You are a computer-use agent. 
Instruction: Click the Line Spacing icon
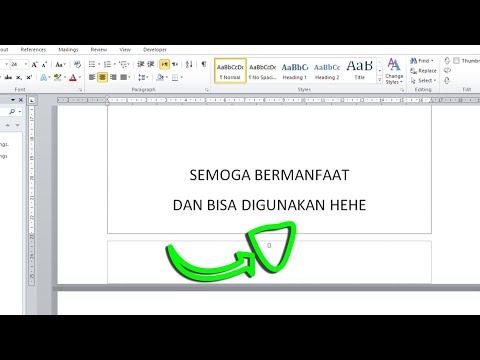(142, 77)
